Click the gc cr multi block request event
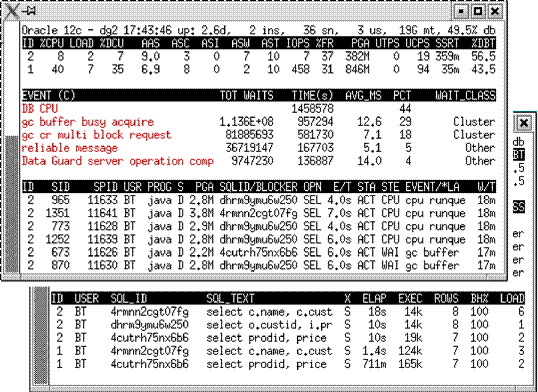The width and height of the screenshot is (538, 392). point(96,135)
